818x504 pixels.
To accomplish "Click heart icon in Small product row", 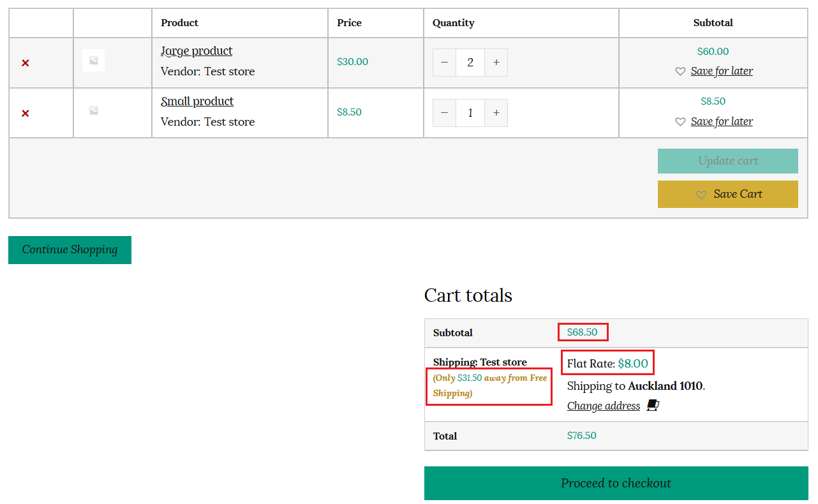I will tap(680, 122).
